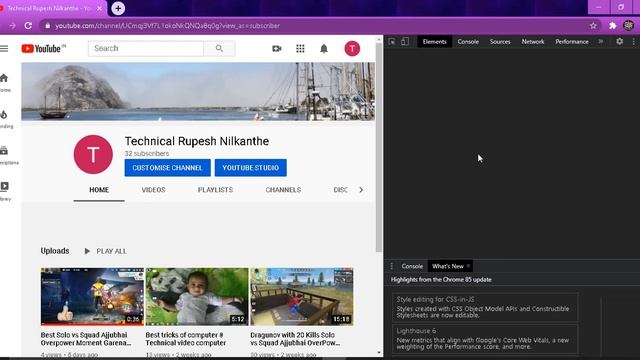Select the channel HOME tab
Screen dimensions: 640x360
pyautogui.click(x=99, y=190)
